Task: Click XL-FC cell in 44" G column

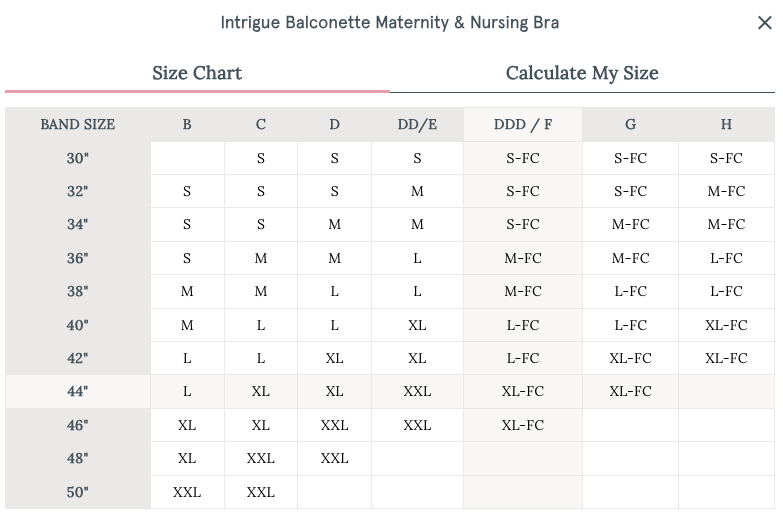Action: click(x=630, y=392)
